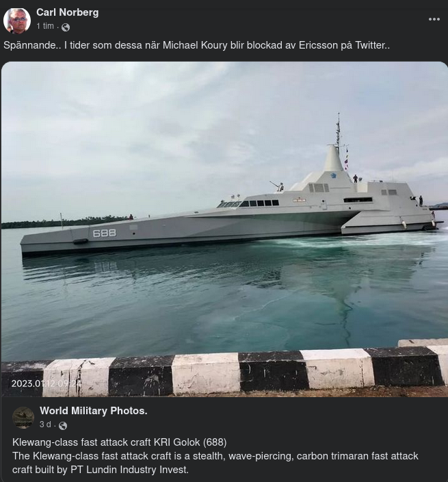Image resolution: width=448 pixels, height=482 pixels.
Task: Click the black-white striped curb in the photo
Action: pos(224,370)
